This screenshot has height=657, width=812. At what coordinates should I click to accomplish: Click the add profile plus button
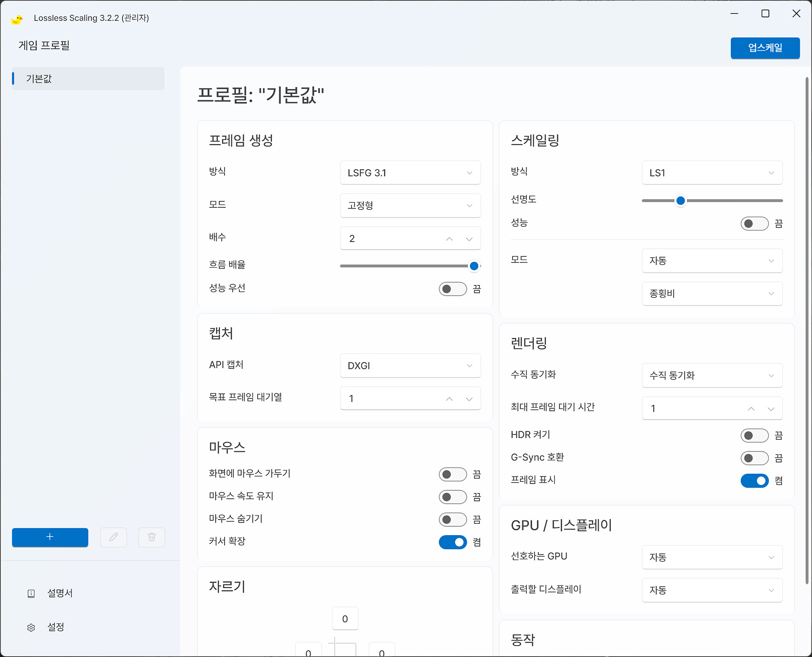pos(50,537)
